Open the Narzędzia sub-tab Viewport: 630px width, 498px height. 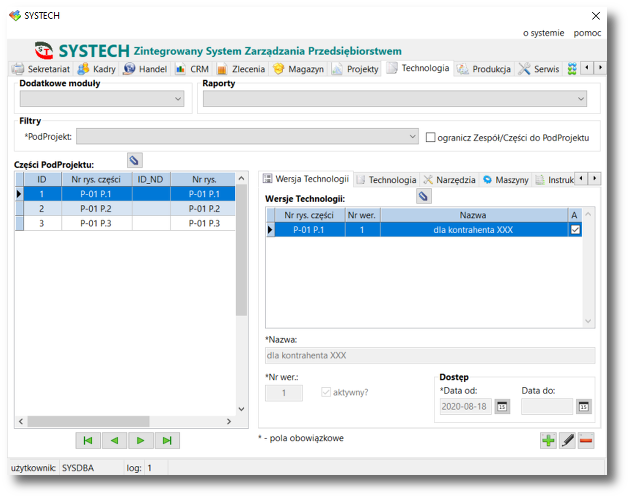(450, 180)
